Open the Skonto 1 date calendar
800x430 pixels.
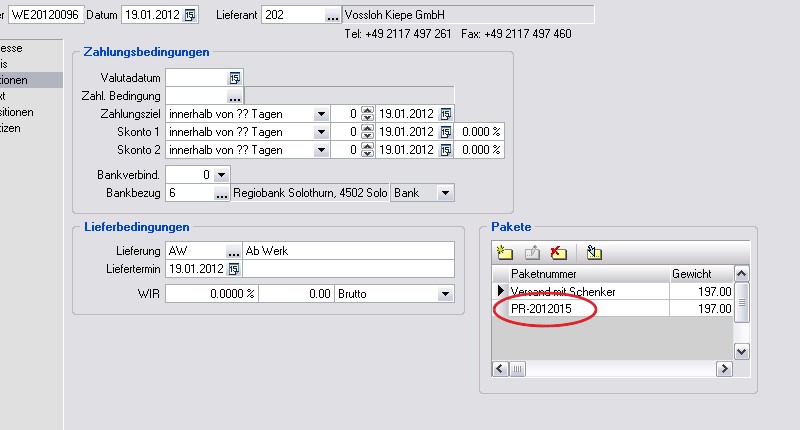(x=446, y=132)
